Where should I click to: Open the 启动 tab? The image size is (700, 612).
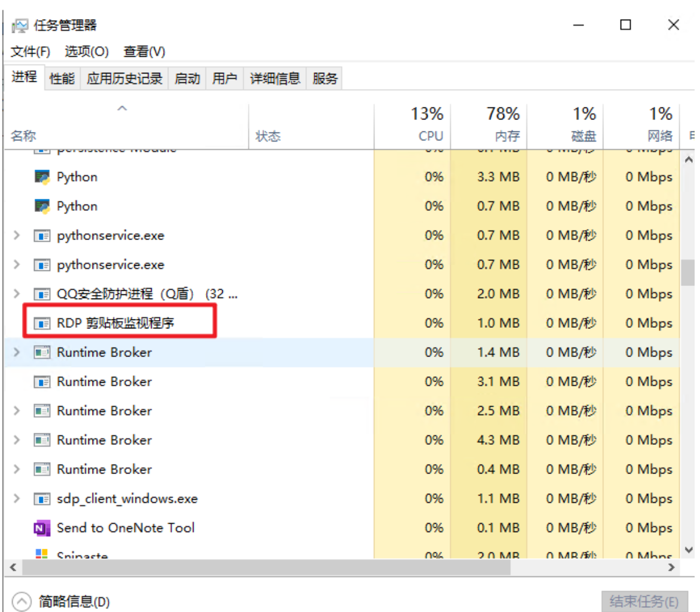[187, 78]
